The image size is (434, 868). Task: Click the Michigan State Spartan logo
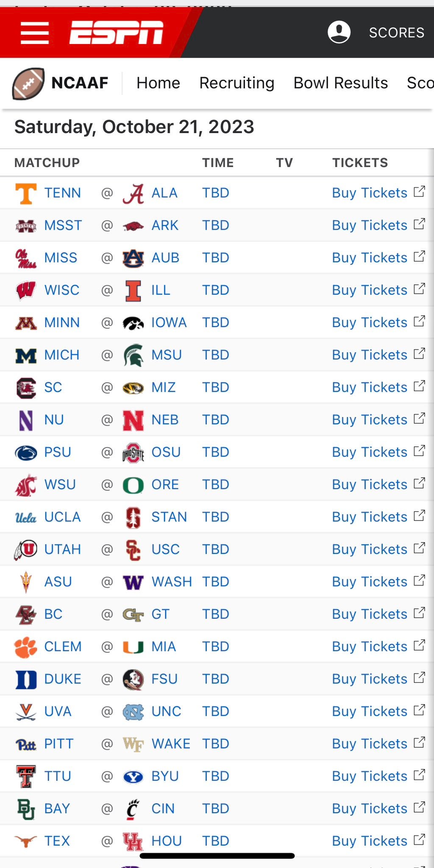pyautogui.click(x=133, y=355)
